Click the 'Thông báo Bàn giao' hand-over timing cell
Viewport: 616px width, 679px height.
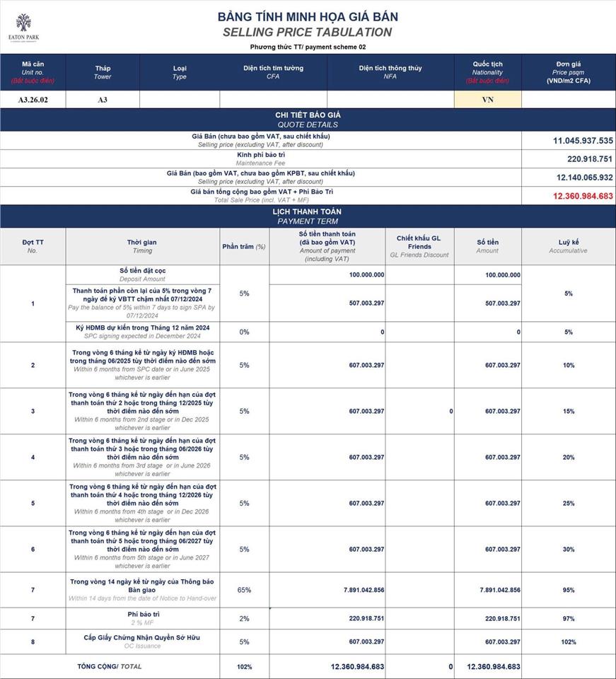[x=142, y=590]
